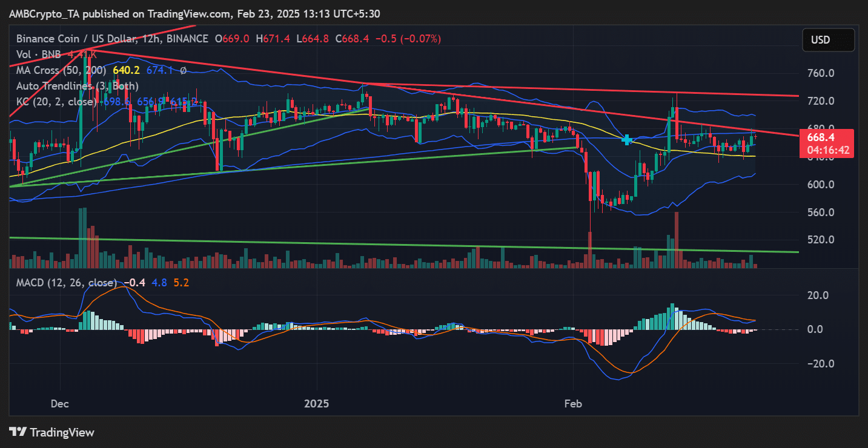
Task: Click the Feb label on time axis
Action: coord(573,403)
